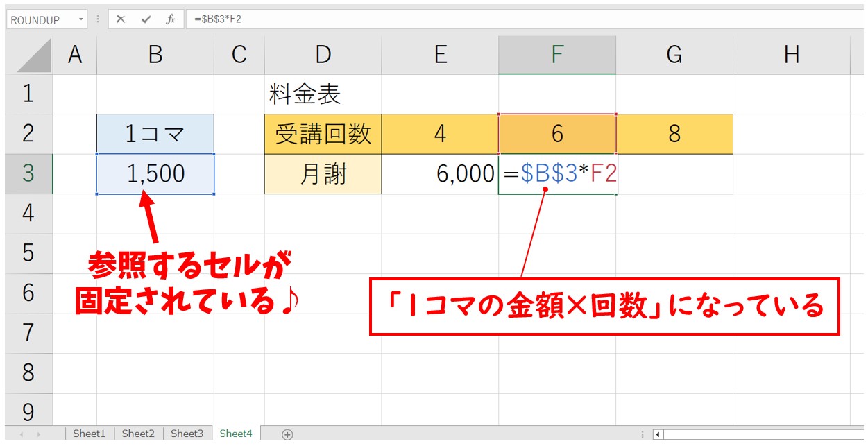This screenshot has width=868, height=446.
Task: Select column B header
Action: click(155, 55)
